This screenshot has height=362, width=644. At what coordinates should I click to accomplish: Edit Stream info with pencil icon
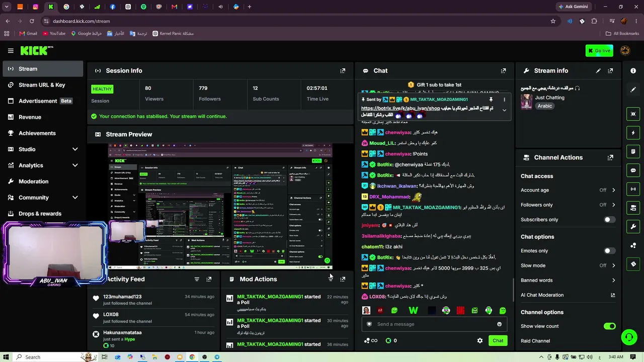coord(598,71)
